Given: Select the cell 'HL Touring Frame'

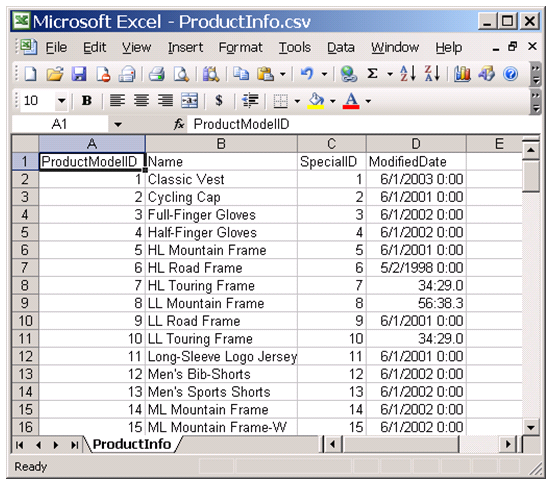Looking at the screenshot, I should [221, 285].
